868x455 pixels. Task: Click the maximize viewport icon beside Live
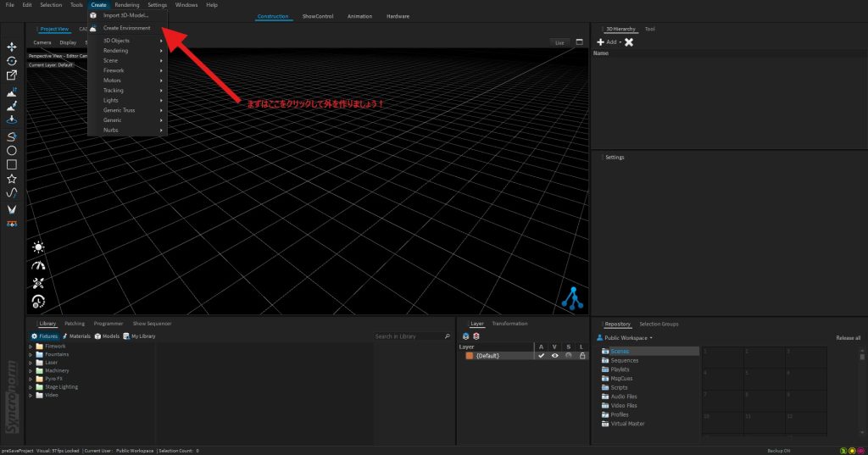(580, 42)
